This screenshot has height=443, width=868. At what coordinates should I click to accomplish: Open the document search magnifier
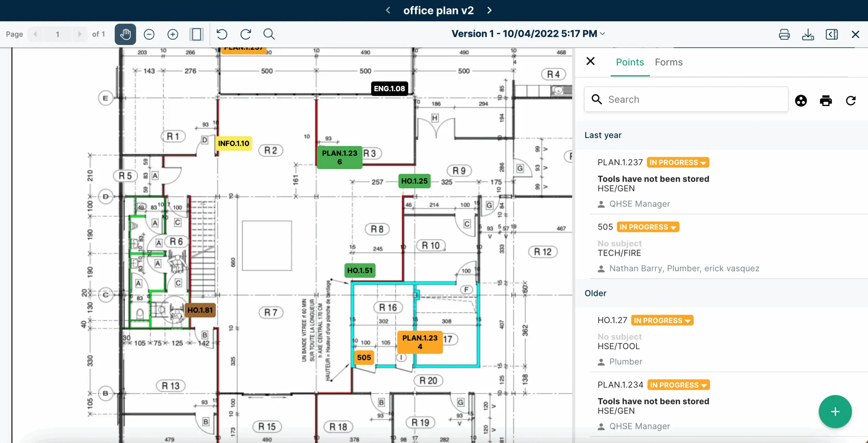point(269,34)
